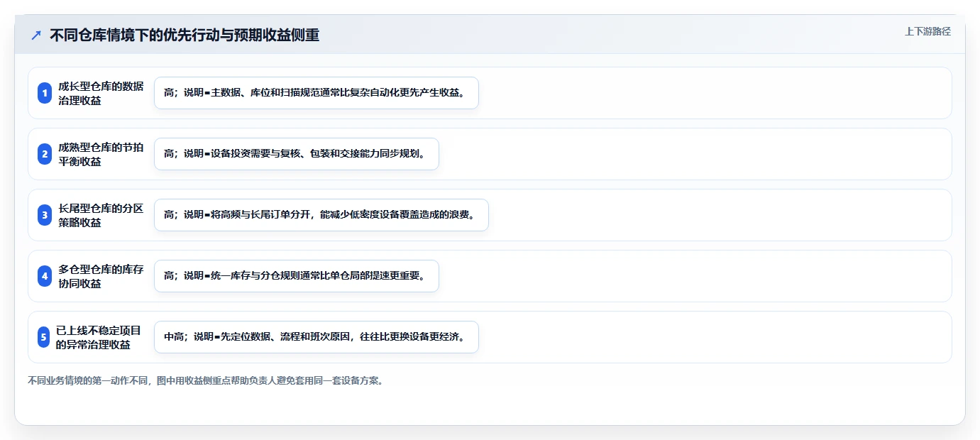
Task: Open the note about 主数据、库位和扫描规范
Action: (x=316, y=93)
